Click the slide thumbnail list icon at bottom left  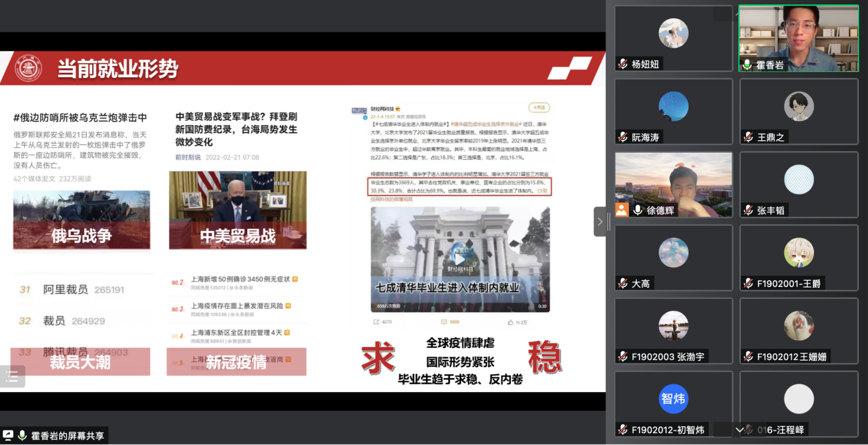[x=12, y=377]
